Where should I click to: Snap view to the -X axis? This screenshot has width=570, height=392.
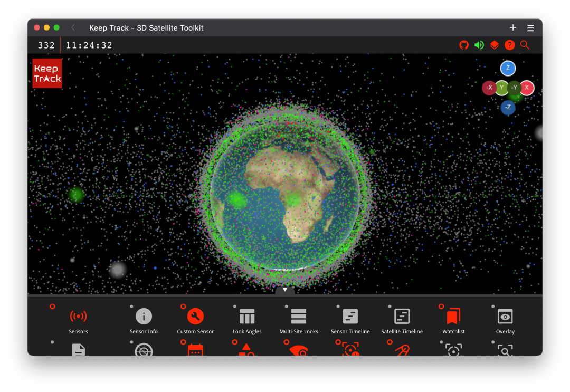pos(489,88)
